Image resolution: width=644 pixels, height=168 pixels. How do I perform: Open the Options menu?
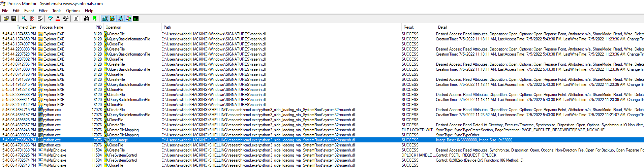coord(73,11)
